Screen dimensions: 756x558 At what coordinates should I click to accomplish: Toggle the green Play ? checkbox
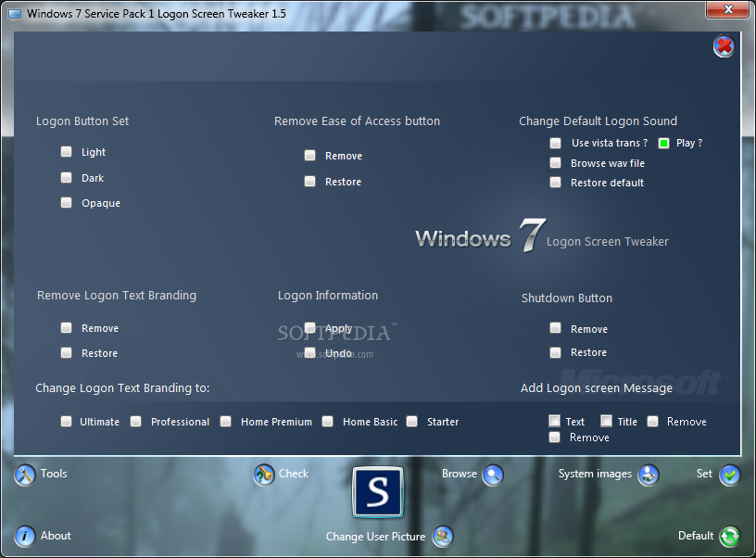click(664, 144)
